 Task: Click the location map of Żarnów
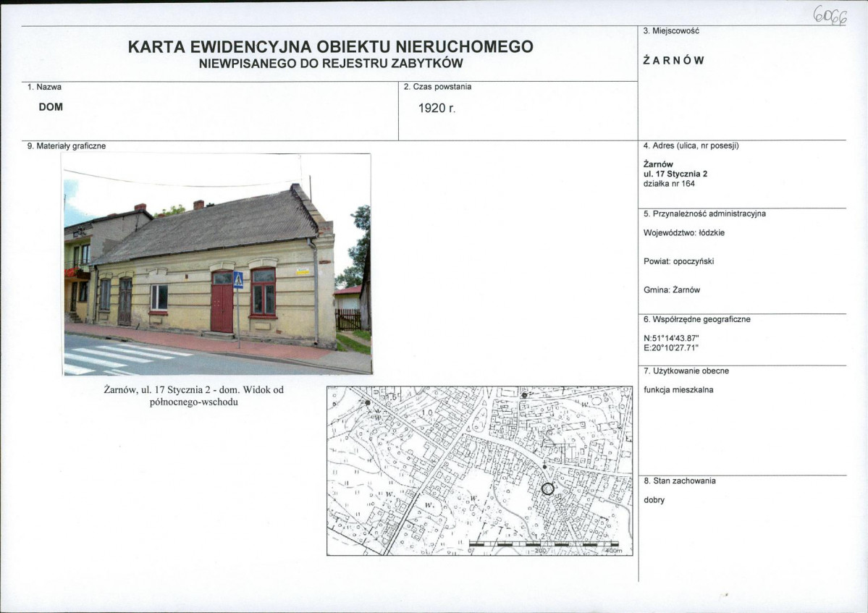(x=479, y=471)
